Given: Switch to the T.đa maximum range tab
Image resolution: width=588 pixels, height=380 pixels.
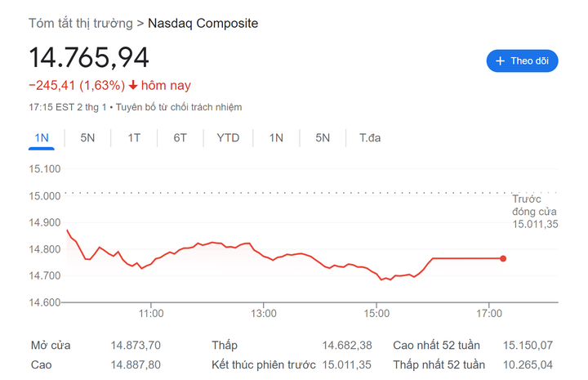Looking at the screenshot, I should (x=370, y=137).
